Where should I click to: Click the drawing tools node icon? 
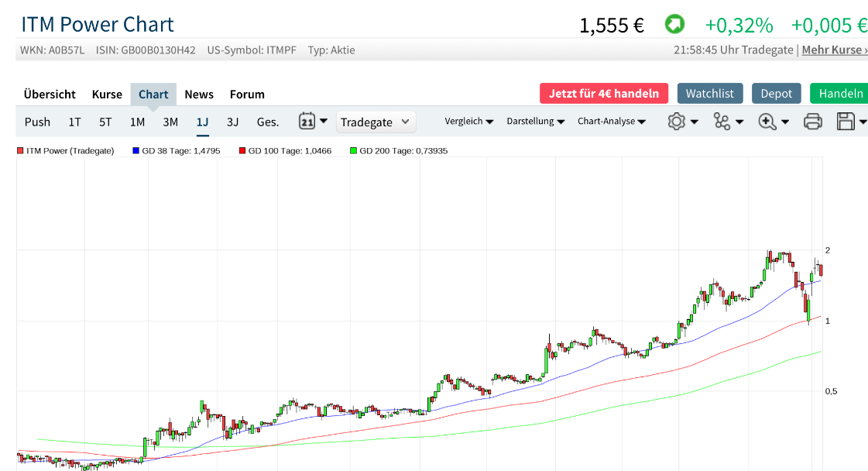coord(722,122)
